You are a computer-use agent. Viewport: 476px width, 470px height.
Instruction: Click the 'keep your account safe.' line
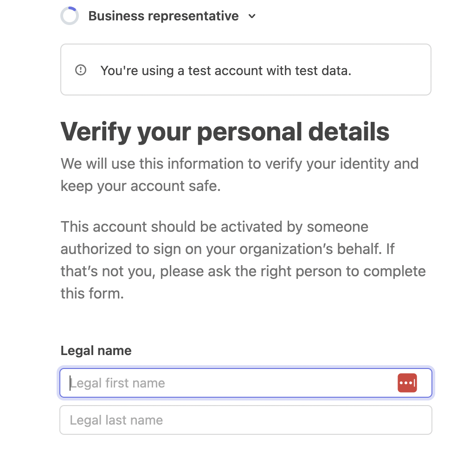141,186
